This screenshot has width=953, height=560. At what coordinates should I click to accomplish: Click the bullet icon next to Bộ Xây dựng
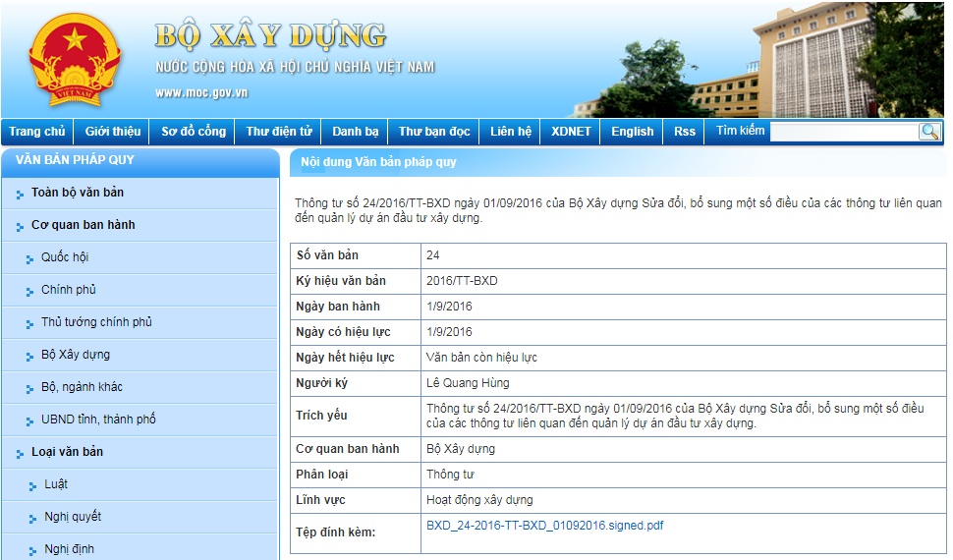[x=30, y=356]
